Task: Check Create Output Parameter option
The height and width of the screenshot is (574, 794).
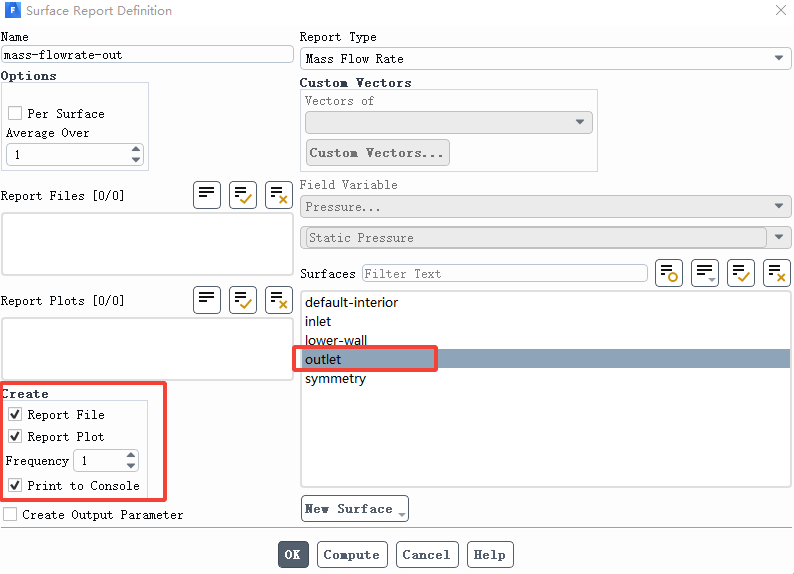Action: pyautogui.click(x=10, y=514)
